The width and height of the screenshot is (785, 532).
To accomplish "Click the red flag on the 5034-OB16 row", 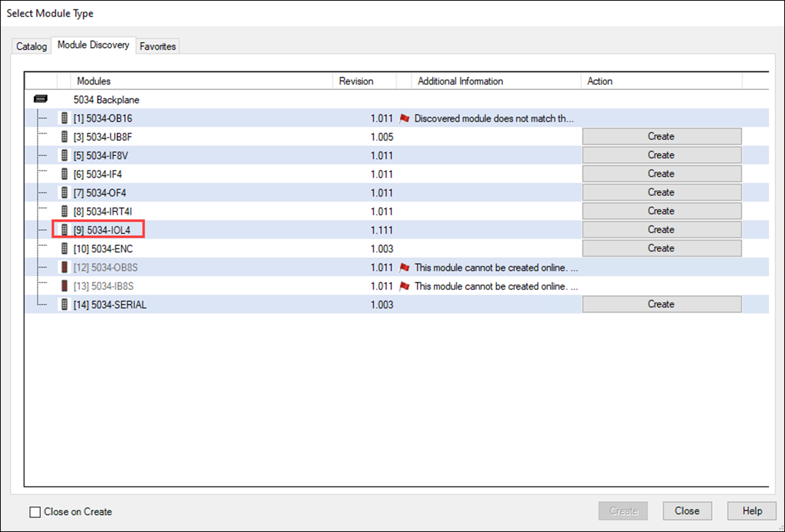I will [404, 119].
